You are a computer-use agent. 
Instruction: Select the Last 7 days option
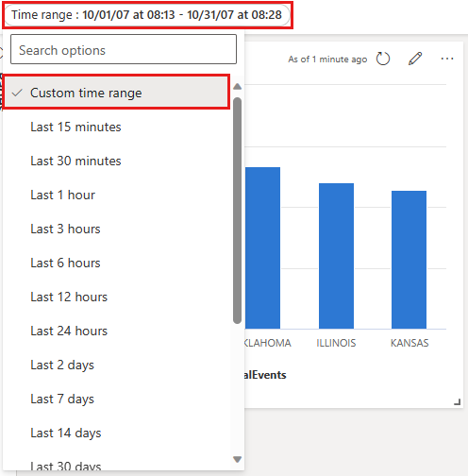click(x=117, y=399)
